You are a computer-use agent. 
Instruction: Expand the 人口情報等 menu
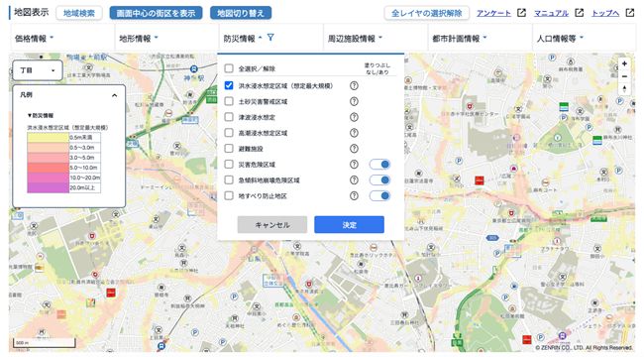tap(584, 39)
